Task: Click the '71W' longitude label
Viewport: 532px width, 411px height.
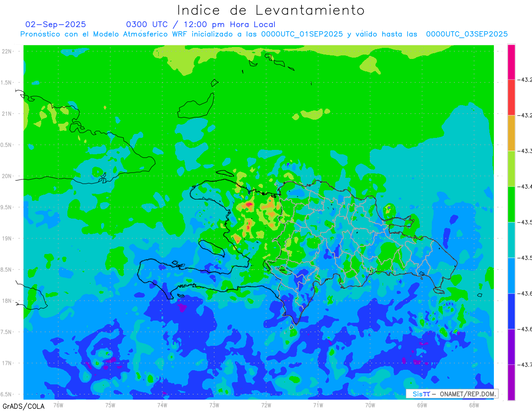Action: click(x=318, y=404)
